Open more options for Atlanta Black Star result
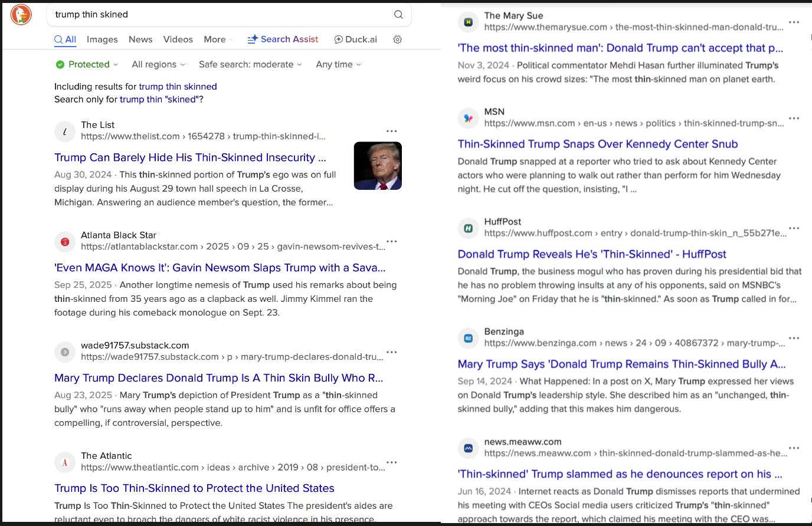The height and width of the screenshot is (526, 812). tap(392, 241)
